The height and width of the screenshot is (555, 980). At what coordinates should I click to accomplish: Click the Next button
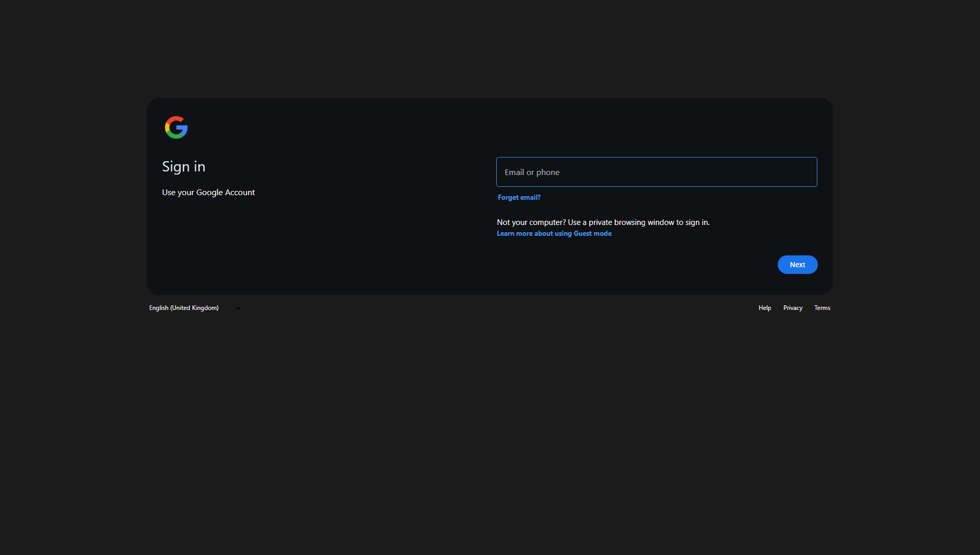(x=797, y=265)
